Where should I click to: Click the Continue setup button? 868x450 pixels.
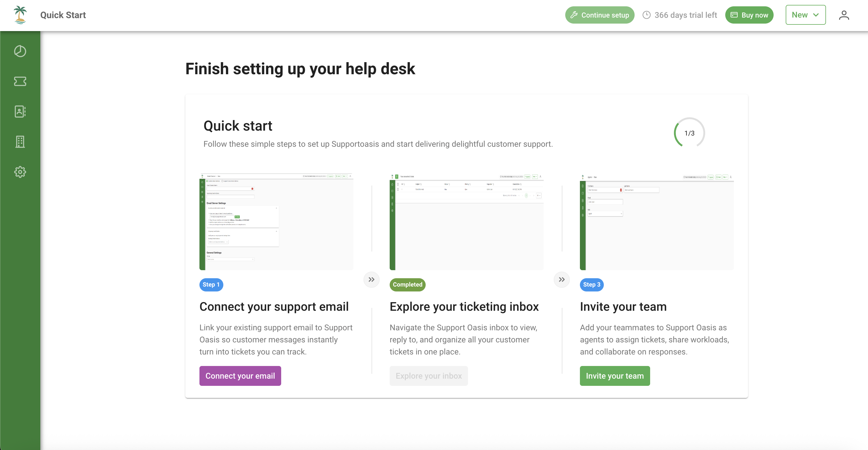[599, 15]
